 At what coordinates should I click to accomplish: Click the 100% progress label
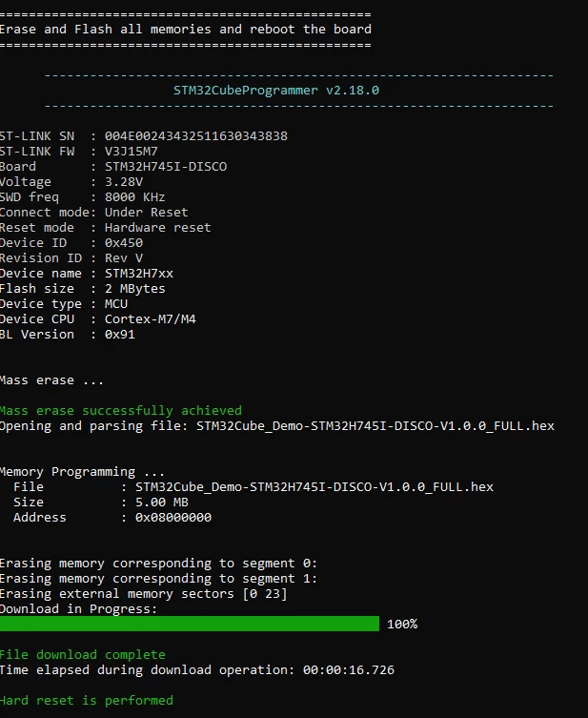pos(402,625)
